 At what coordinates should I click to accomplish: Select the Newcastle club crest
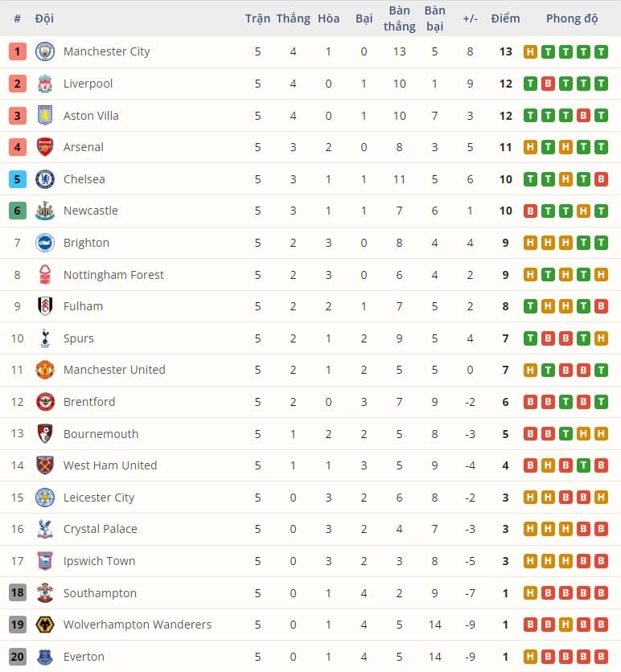[46, 211]
